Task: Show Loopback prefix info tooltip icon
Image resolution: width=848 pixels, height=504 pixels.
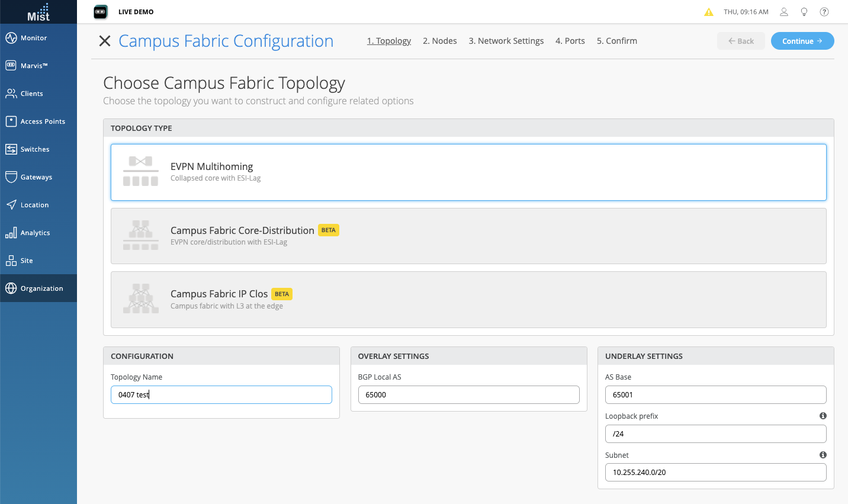Action: point(823,416)
